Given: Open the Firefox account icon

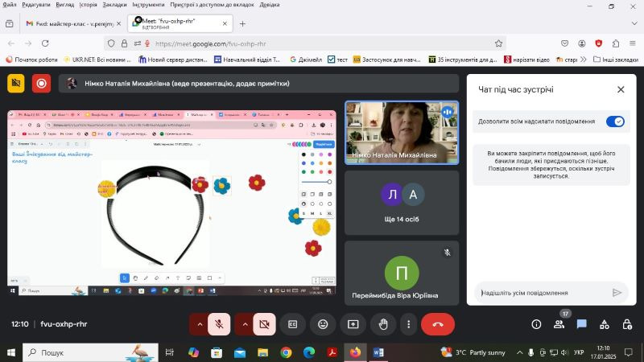Looking at the screenshot, I should [581, 43].
